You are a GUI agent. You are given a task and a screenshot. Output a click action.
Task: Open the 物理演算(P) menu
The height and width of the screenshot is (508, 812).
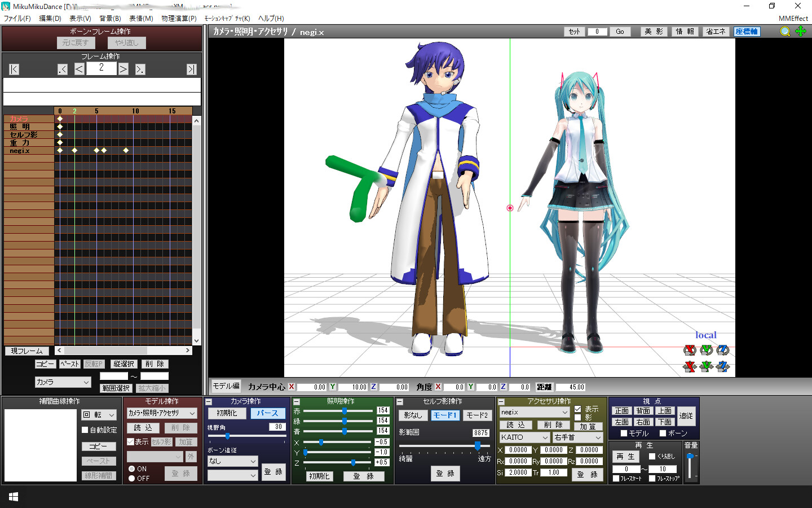tap(179, 18)
